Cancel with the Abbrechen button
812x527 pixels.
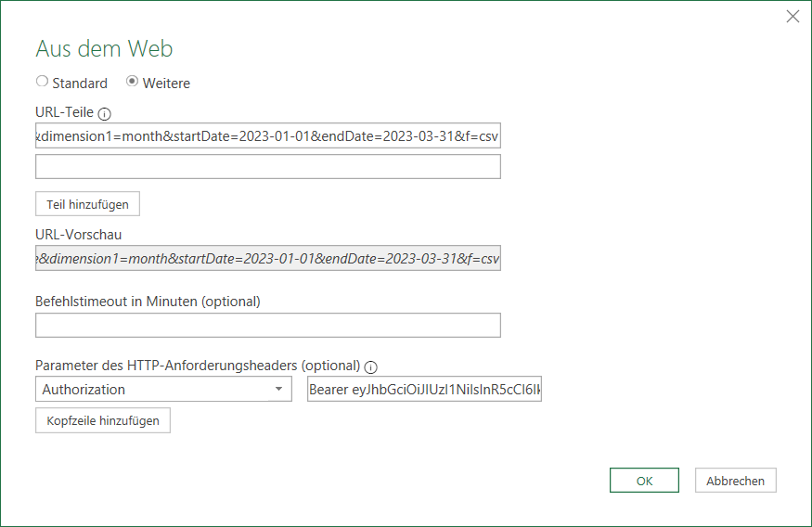pyautogui.click(x=735, y=481)
